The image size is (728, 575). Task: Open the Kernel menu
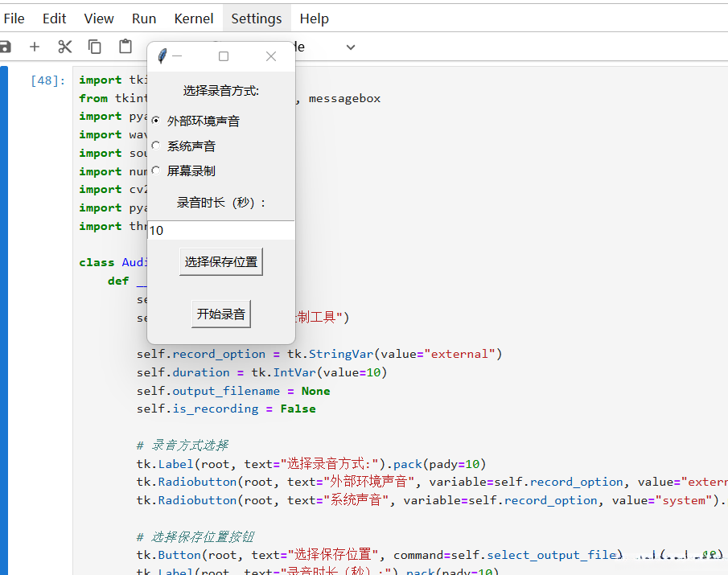(x=194, y=18)
